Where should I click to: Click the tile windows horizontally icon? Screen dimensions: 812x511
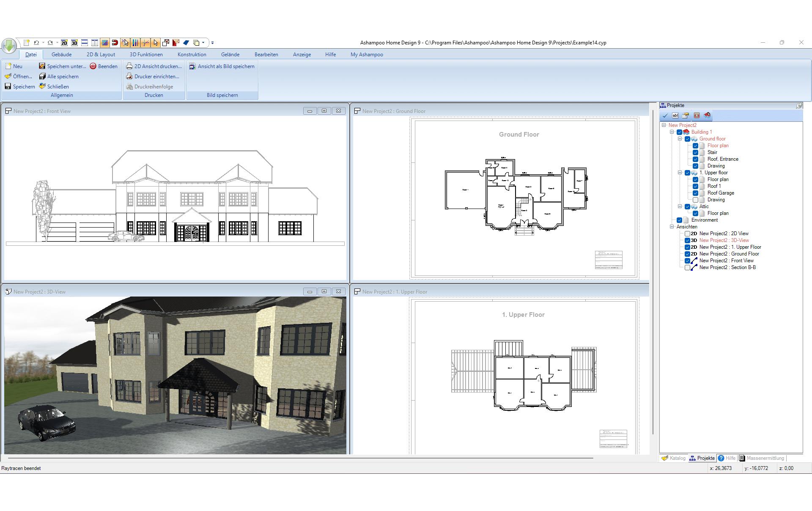click(85, 43)
